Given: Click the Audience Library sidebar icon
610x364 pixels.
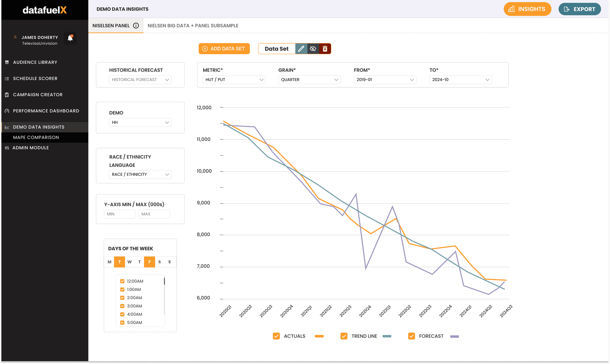Looking at the screenshot, I should point(7,62).
